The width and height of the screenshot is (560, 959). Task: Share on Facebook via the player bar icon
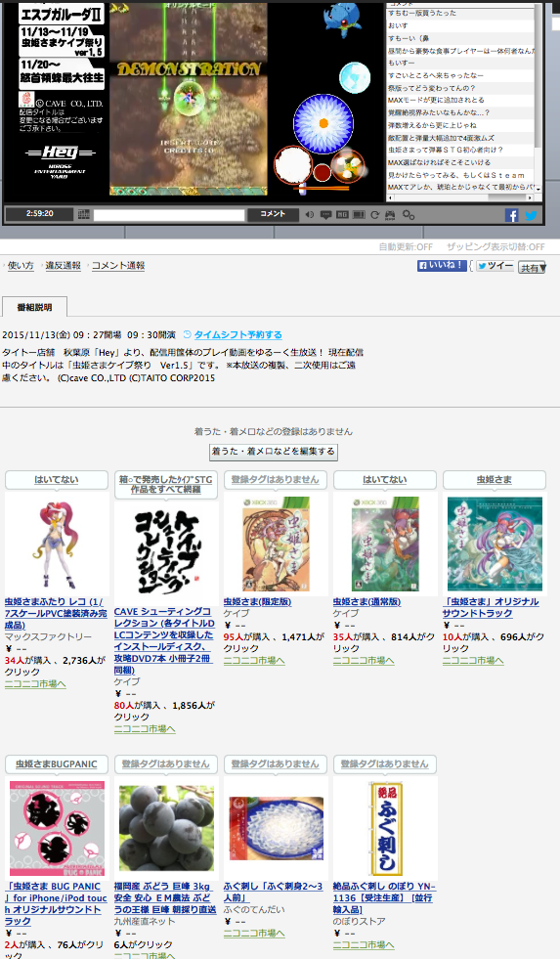click(x=512, y=215)
